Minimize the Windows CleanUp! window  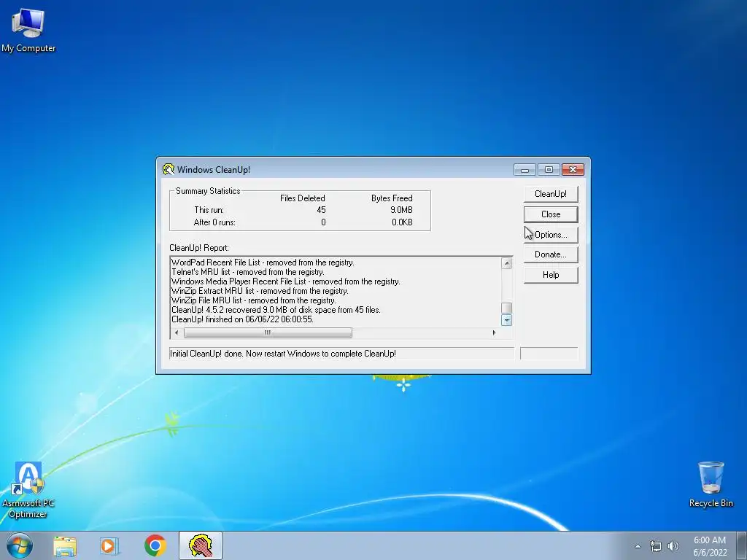pyautogui.click(x=525, y=169)
